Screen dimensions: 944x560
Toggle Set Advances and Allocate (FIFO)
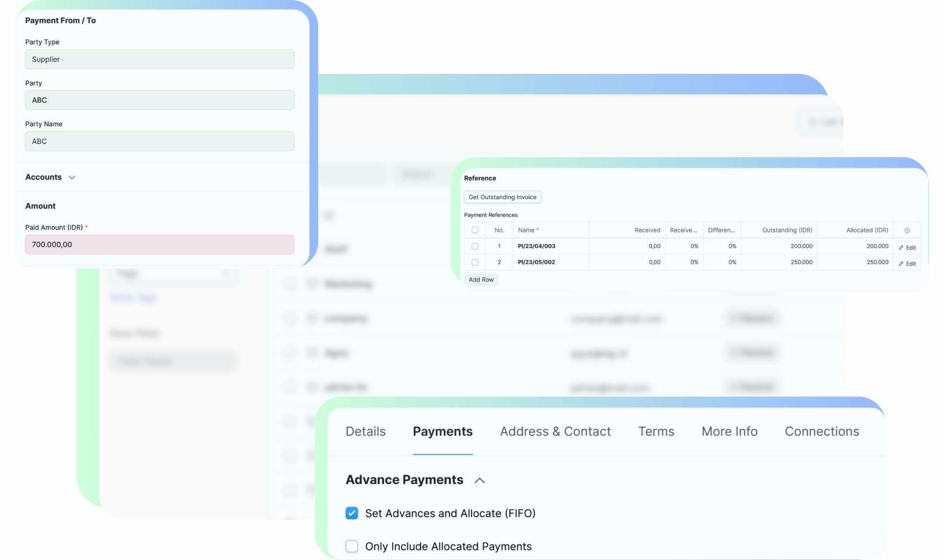(x=352, y=513)
